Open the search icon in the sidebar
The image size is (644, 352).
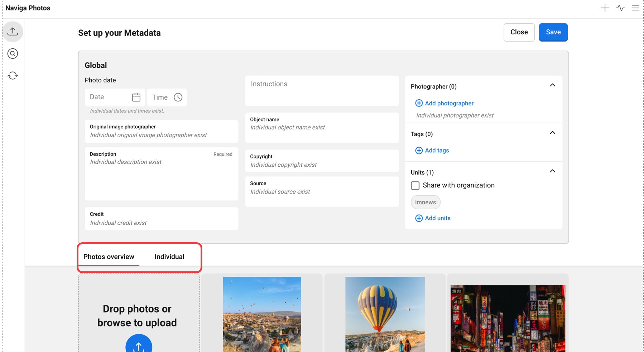(x=13, y=54)
